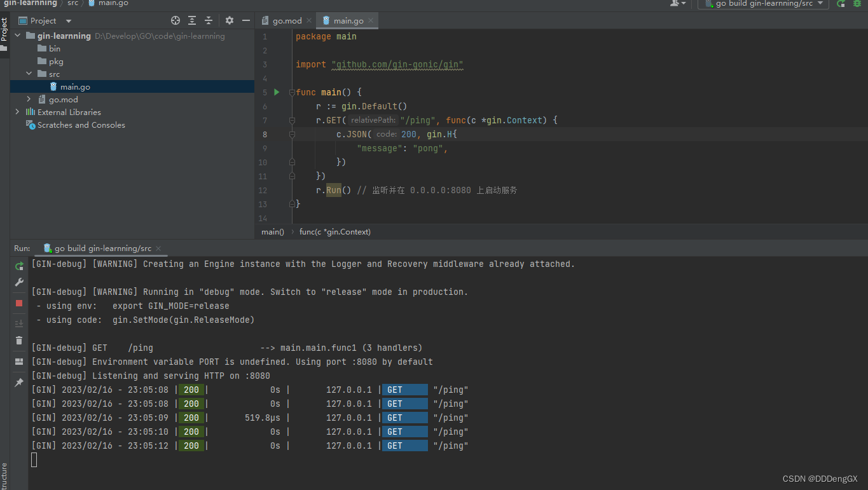This screenshot has height=490, width=868.
Task: Open the run configuration dropdown
Action: pyautogui.click(x=763, y=4)
